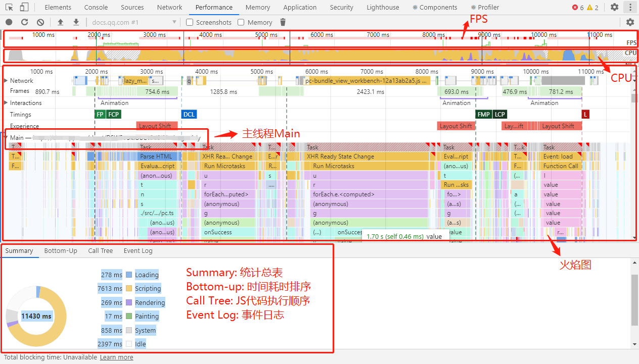Click the FCP timing marker
639x364 pixels.
coord(114,115)
